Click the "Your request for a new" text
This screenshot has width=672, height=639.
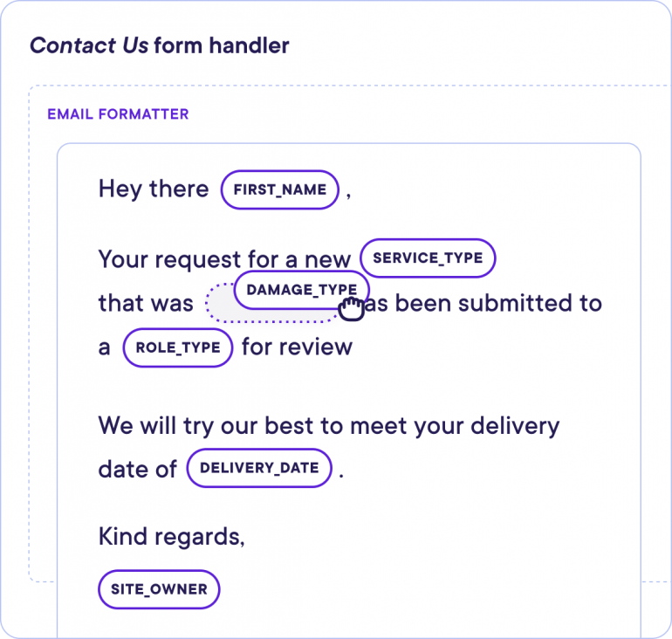[224, 259]
